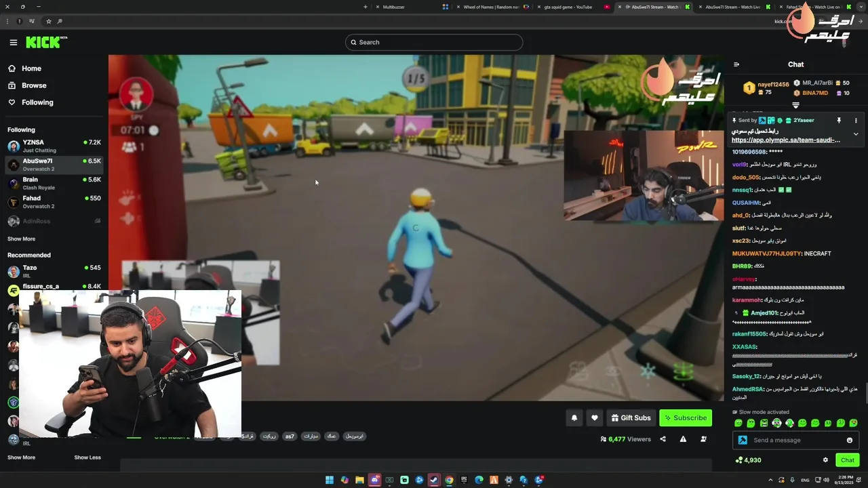
Task: Click the taskbar microphone icon
Action: (792, 480)
